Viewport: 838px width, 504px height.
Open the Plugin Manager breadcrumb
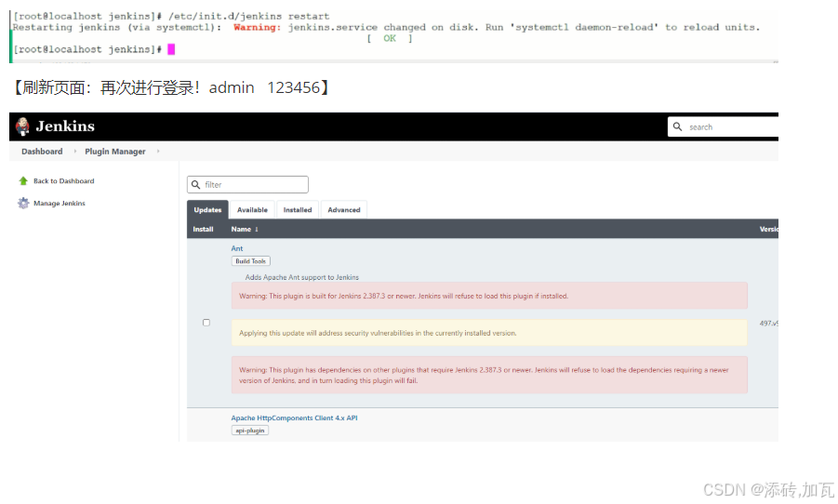(x=115, y=152)
